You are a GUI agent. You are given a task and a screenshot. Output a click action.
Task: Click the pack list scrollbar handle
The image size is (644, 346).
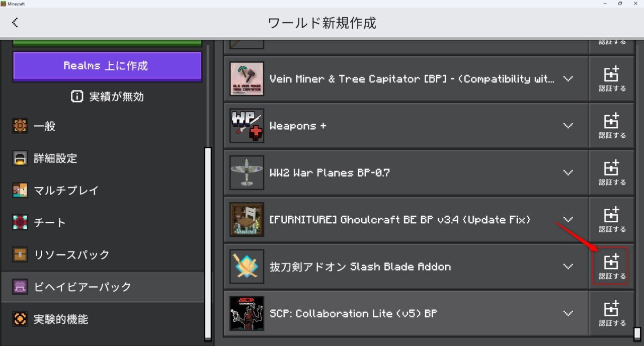pyautogui.click(x=637, y=334)
